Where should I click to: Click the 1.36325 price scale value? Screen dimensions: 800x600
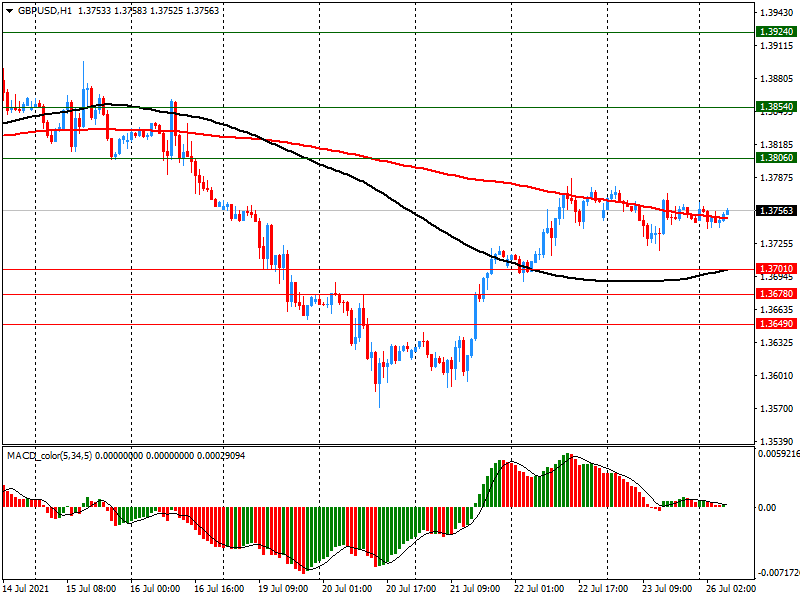pos(777,342)
